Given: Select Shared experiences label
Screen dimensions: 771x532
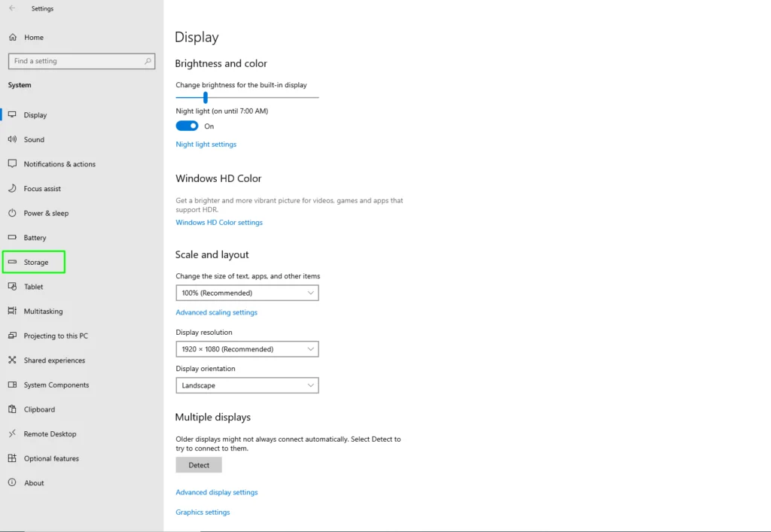Looking at the screenshot, I should [x=54, y=360].
